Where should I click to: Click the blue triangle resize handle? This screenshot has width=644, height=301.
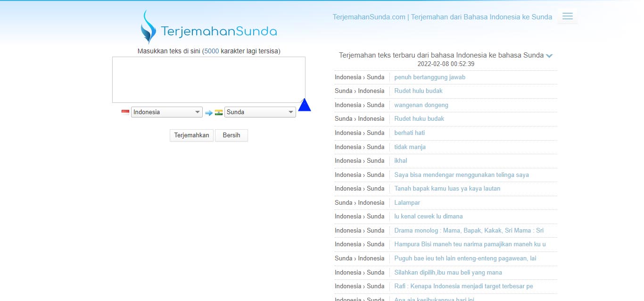pyautogui.click(x=305, y=105)
